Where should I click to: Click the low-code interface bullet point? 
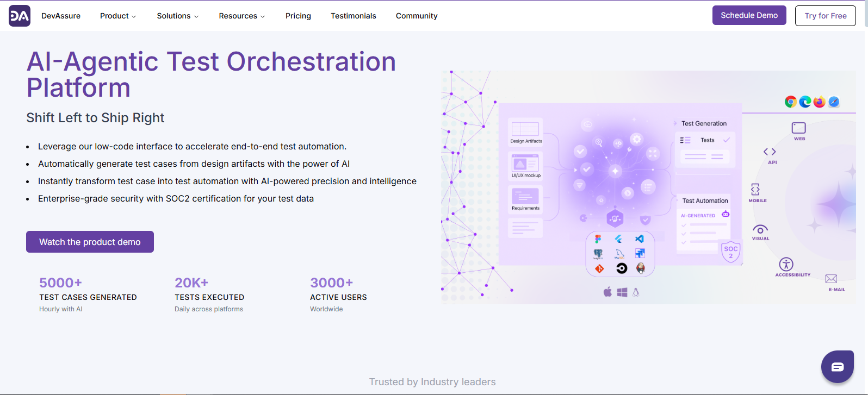coord(192,146)
